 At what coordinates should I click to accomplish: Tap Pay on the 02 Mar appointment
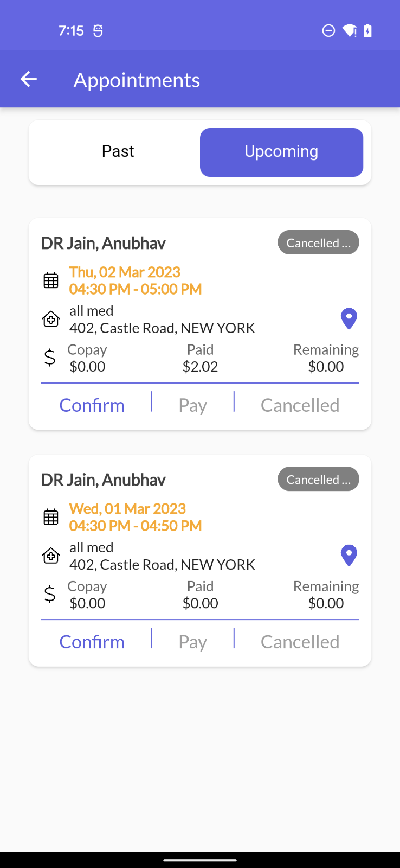[x=193, y=406]
